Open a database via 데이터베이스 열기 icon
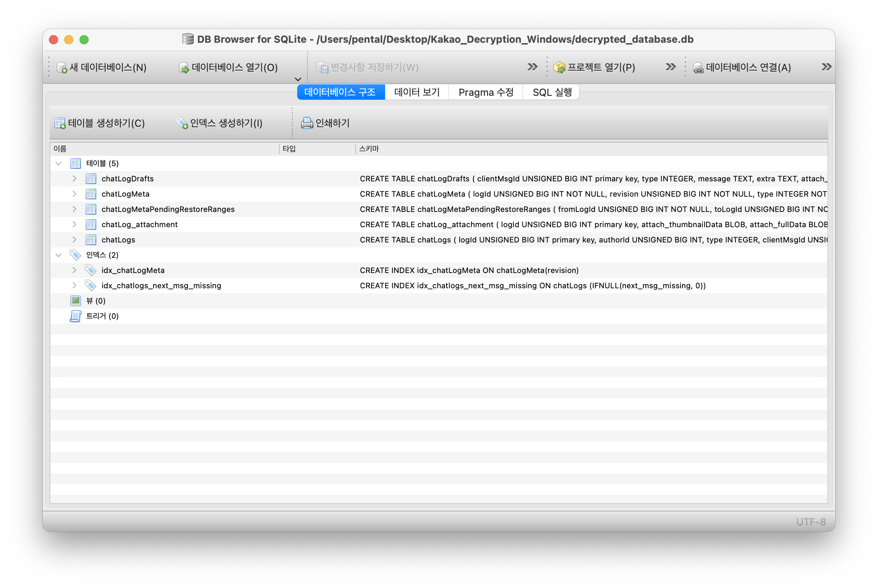The width and height of the screenshot is (878, 588). point(184,68)
